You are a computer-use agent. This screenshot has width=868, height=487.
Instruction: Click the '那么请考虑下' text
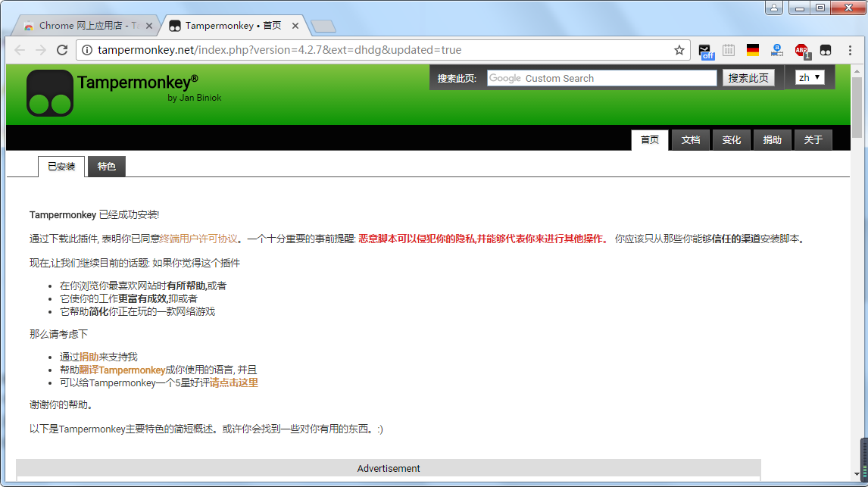click(58, 334)
